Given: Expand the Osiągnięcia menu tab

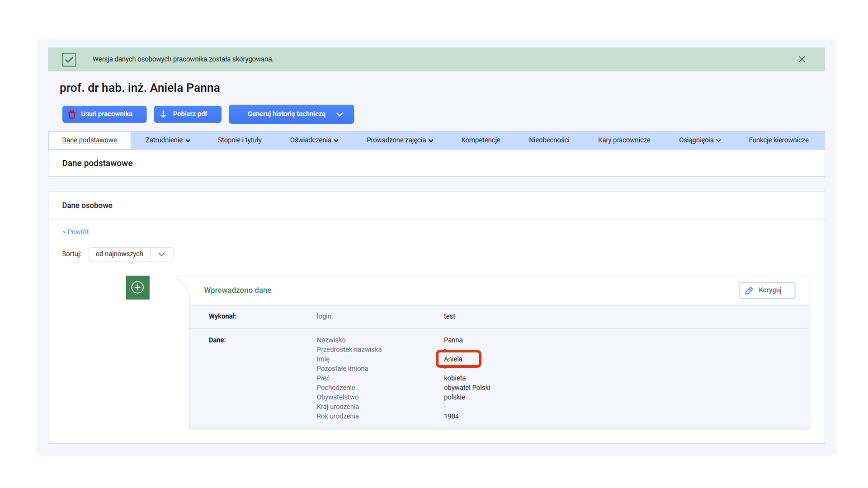Looking at the screenshot, I should point(700,140).
